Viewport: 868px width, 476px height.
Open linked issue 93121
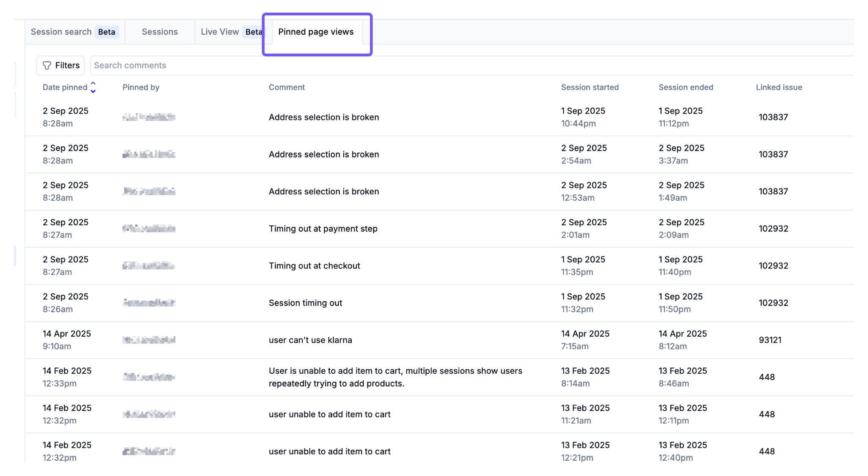(770, 340)
